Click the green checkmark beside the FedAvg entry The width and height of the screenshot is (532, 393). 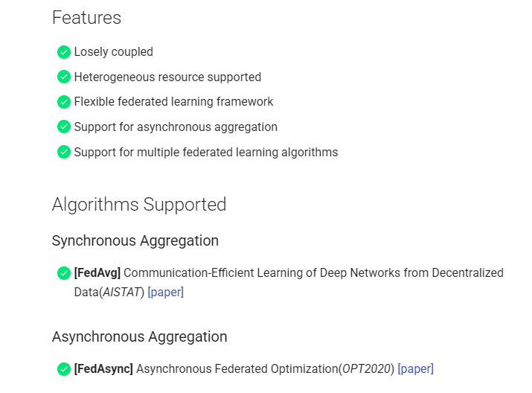tap(64, 273)
